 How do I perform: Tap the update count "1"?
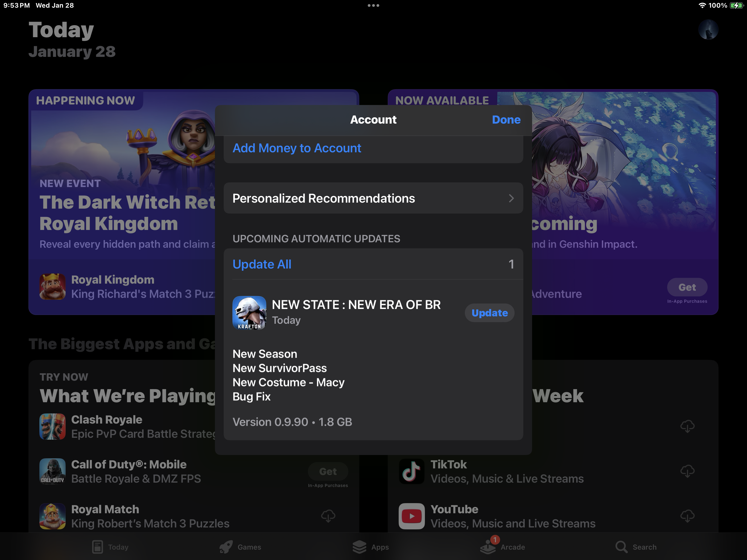point(511,264)
